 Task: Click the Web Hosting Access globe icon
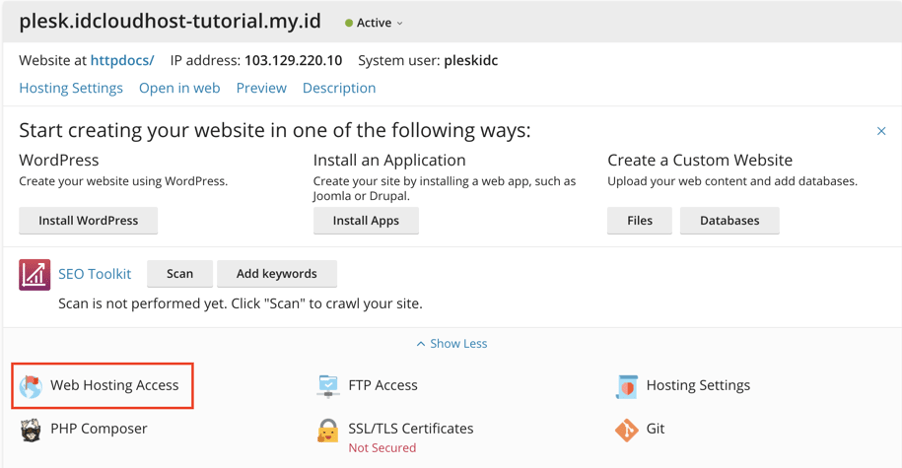[x=30, y=386]
